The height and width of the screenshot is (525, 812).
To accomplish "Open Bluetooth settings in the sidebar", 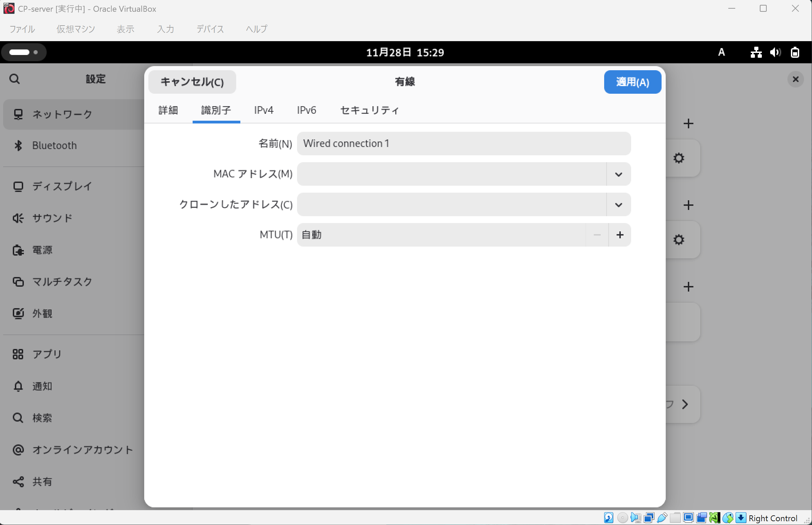I will click(x=54, y=145).
